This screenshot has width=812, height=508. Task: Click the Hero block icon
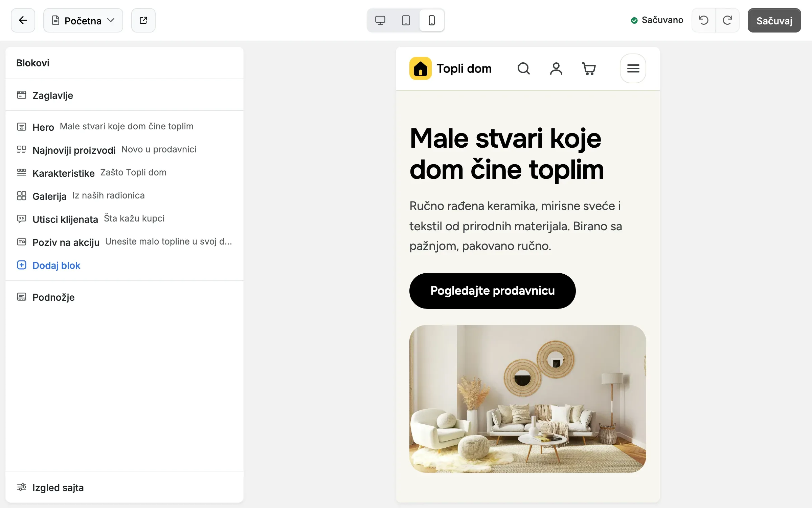point(22,127)
